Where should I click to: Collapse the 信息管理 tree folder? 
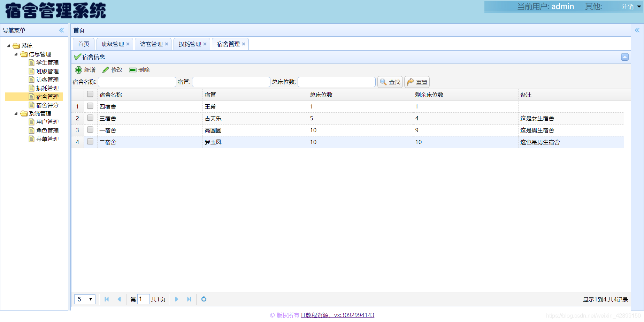[16, 54]
